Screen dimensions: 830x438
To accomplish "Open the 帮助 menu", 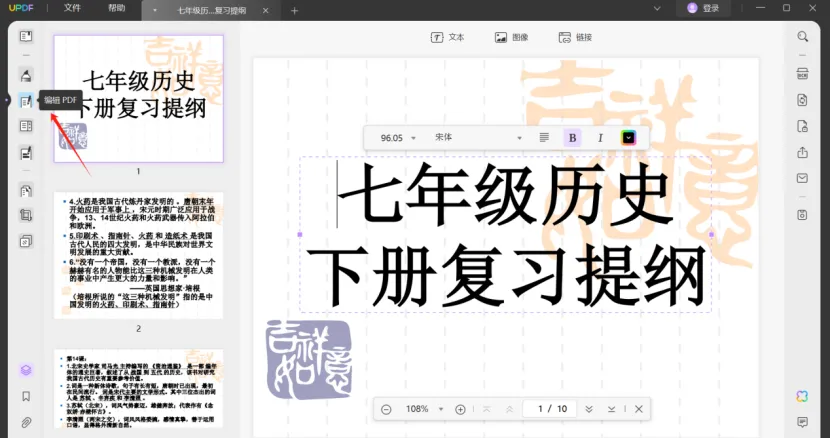I will pyautogui.click(x=116, y=8).
